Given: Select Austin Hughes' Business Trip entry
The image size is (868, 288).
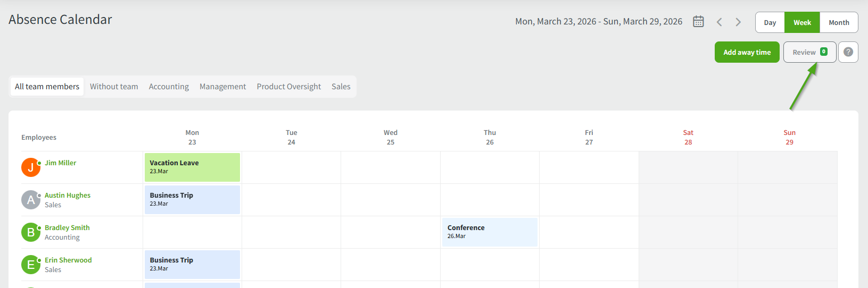Looking at the screenshot, I should click(x=192, y=200).
